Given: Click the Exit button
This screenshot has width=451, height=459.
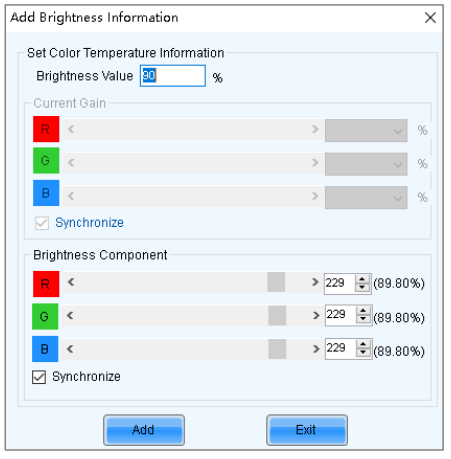Looking at the screenshot, I should (307, 430).
